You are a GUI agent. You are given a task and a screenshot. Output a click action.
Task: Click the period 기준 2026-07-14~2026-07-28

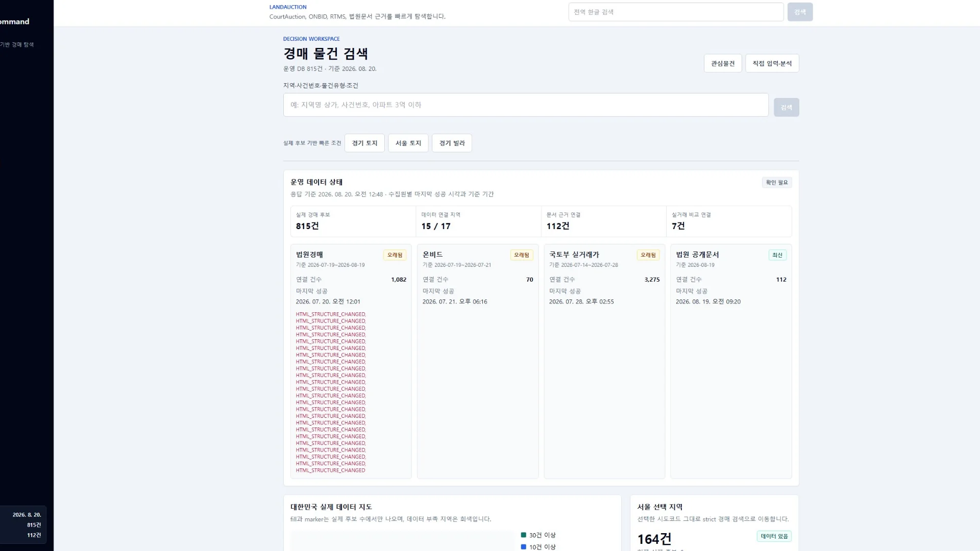pyautogui.click(x=583, y=265)
